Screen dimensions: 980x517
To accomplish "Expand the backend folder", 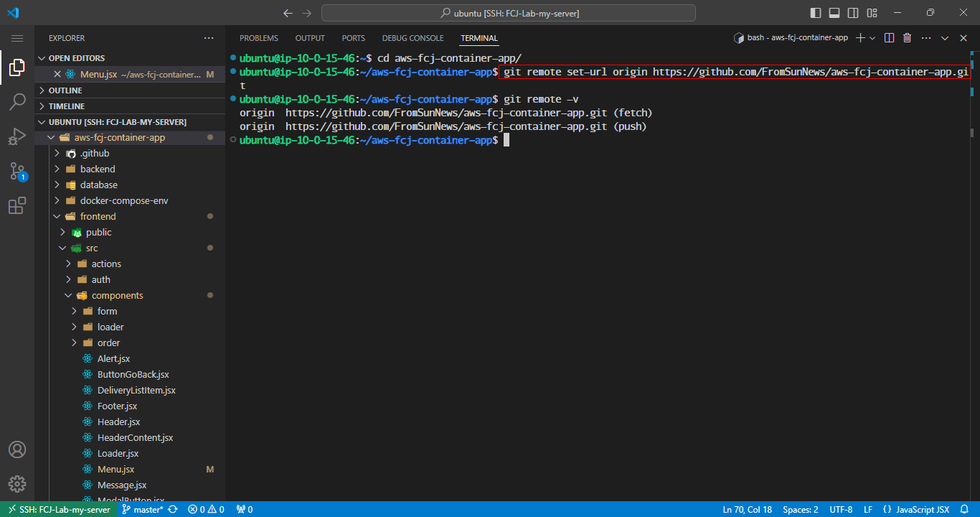I will tap(130, 169).
